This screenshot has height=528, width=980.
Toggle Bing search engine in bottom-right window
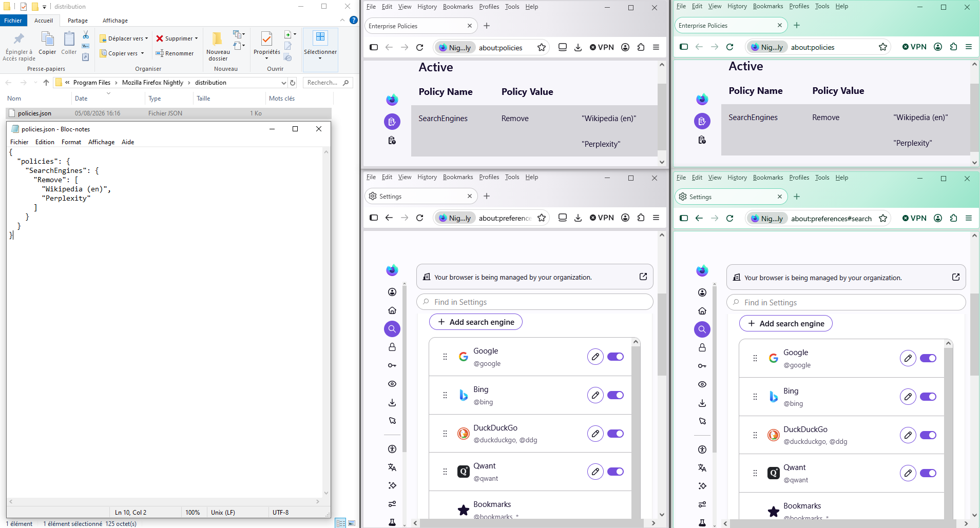click(x=928, y=397)
